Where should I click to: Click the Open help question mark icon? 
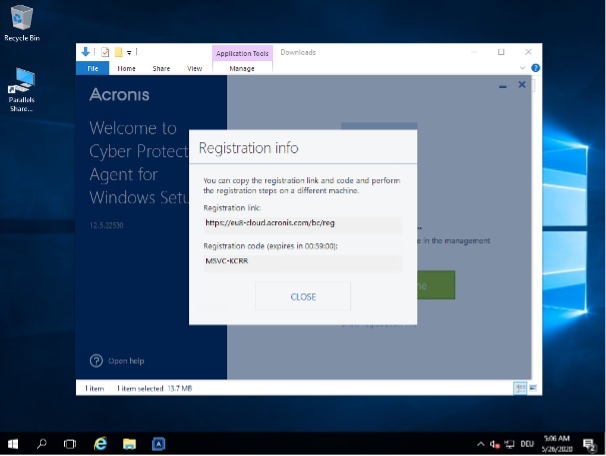(x=96, y=361)
